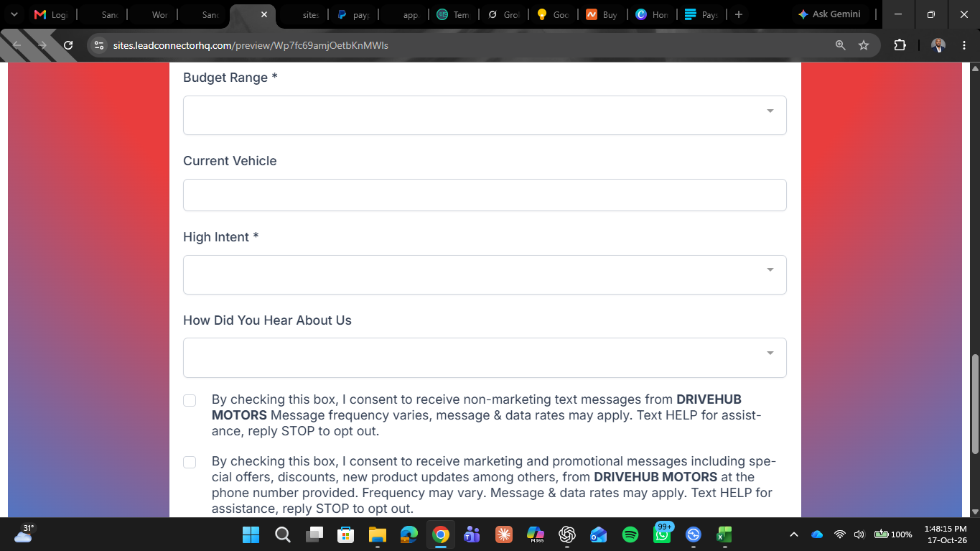Open the How Did You Hear About Us dropdown

(x=485, y=358)
